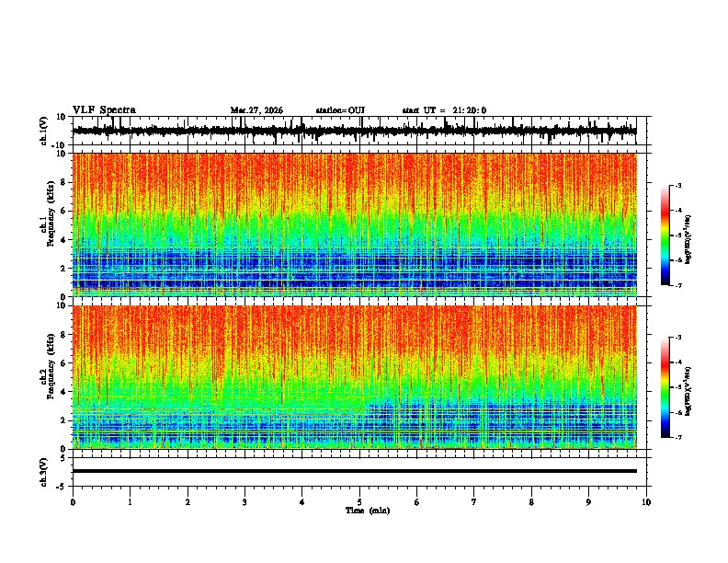Select the date text "Mar.27, 2026"
The image size is (728, 563).
click(256, 110)
